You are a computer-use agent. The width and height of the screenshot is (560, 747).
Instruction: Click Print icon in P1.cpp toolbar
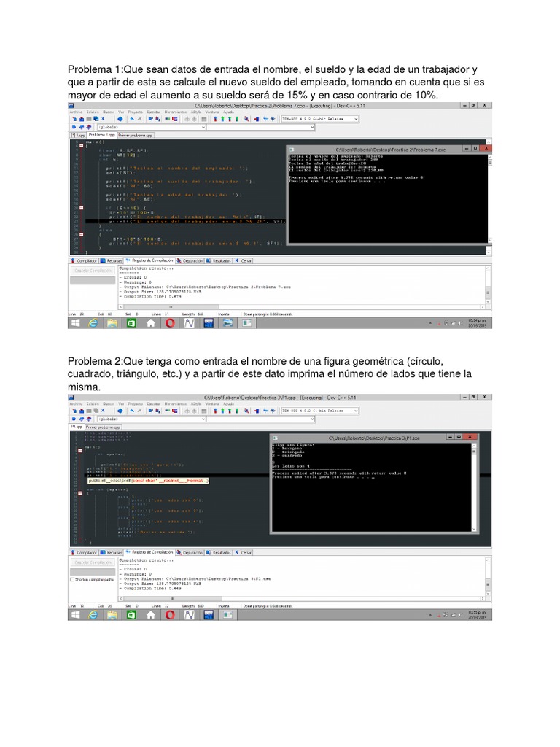click(x=120, y=411)
